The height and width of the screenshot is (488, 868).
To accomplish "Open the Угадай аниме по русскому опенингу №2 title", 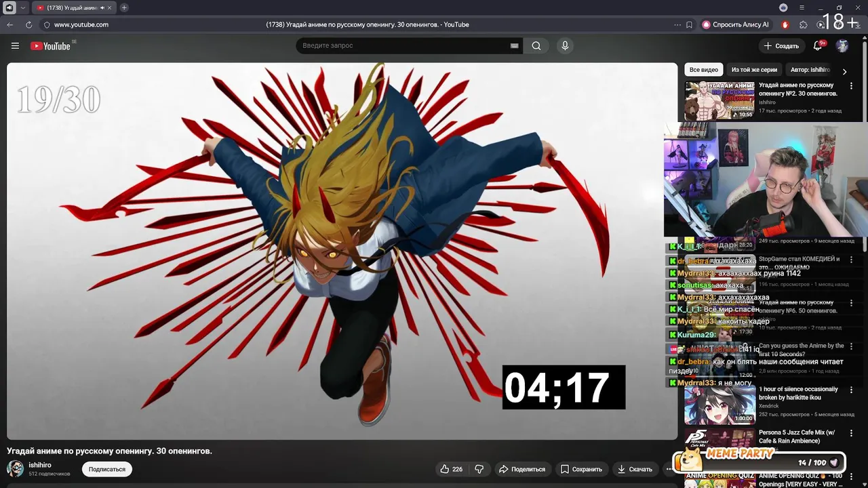I will tap(798, 89).
